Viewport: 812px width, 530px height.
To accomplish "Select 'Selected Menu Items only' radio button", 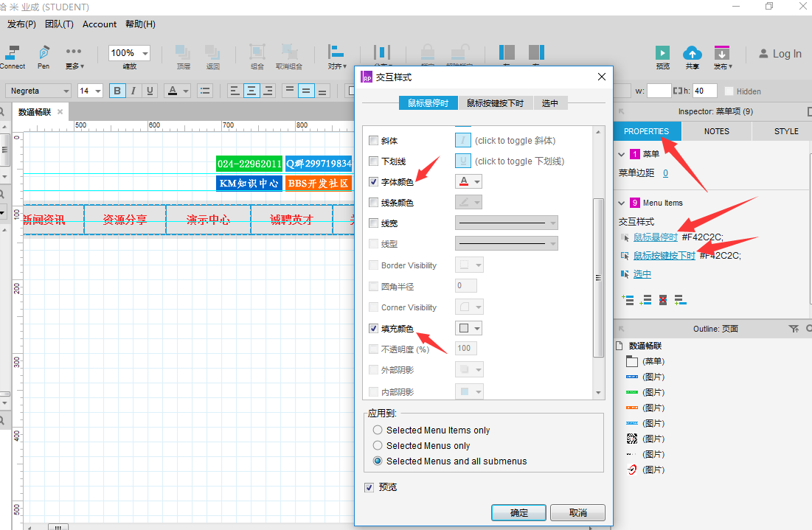I will (x=378, y=430).
